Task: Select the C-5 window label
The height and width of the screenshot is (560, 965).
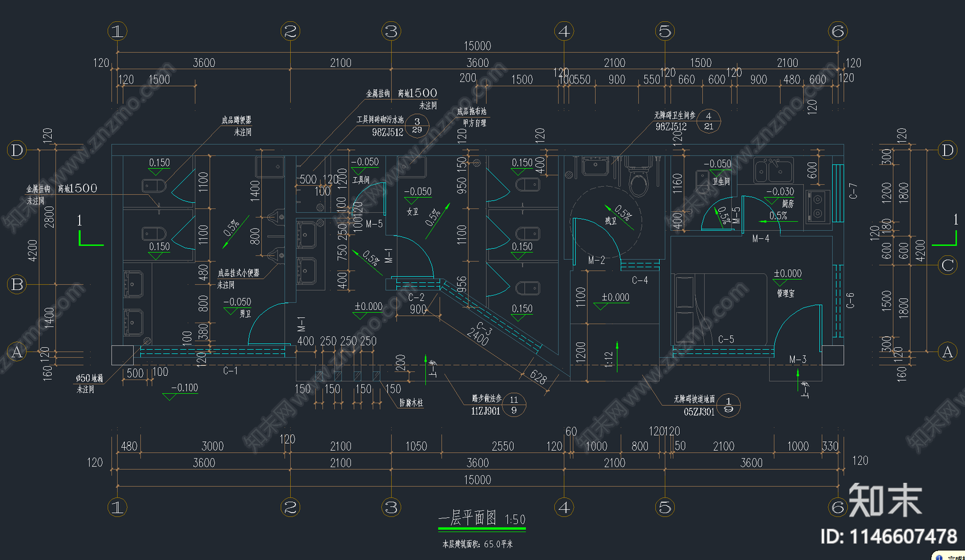Action: [726, 339]
